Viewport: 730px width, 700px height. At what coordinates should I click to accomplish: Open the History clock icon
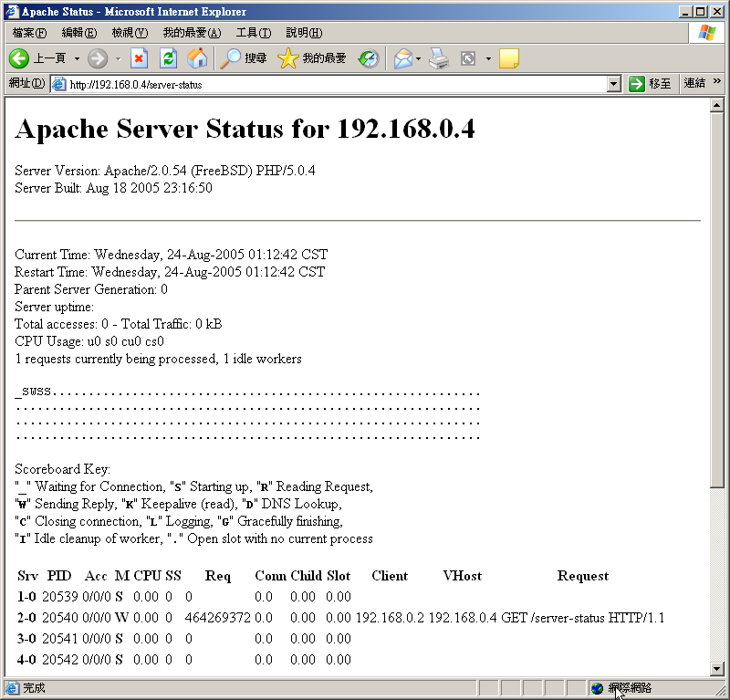369,58
